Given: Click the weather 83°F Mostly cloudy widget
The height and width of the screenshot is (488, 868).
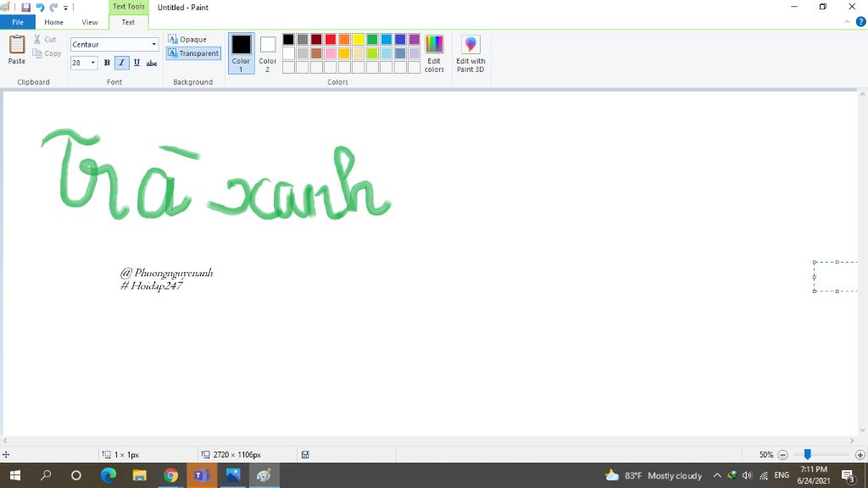Looking at the screenshot, I should pyautogui.click(x=654, y=475).
